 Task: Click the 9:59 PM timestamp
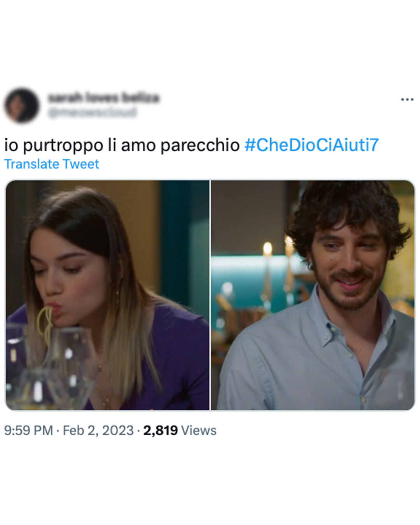(28, 430)
